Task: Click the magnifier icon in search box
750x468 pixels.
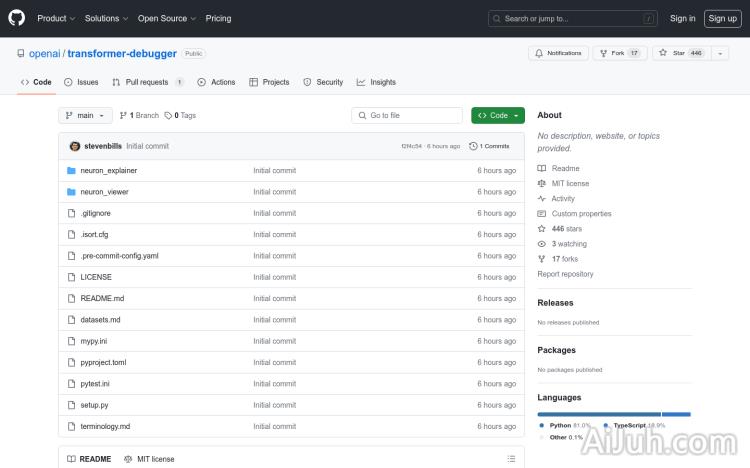Action: pyautogui.click(x=496, y=19)
